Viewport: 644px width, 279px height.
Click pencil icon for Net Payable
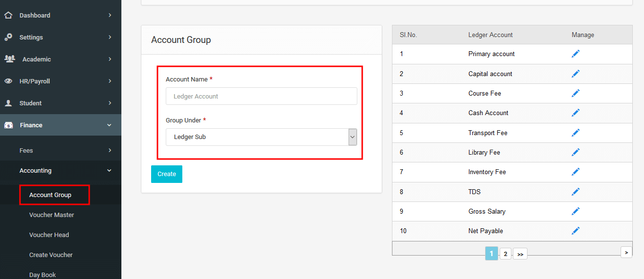576,231
